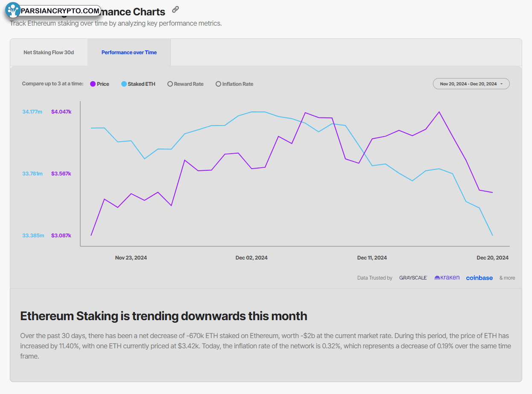Click the 33.385m axis label
The width and height of the screenshot is (532, 394).
33,236
